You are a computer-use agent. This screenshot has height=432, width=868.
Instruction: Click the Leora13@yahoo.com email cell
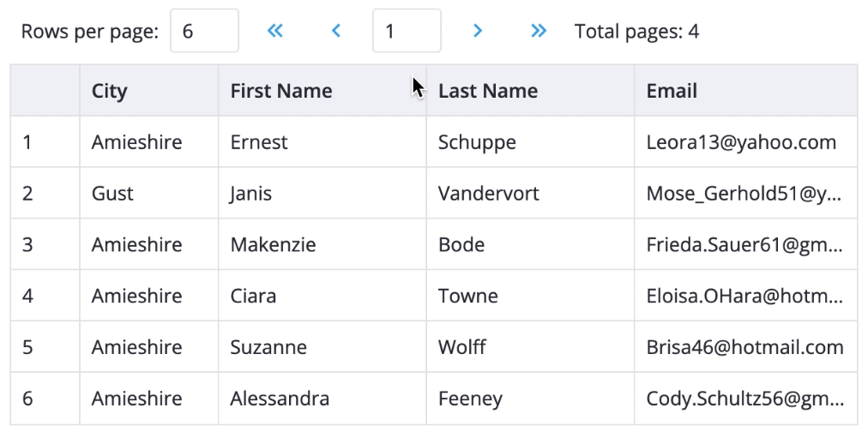click(x=746, y=142)
